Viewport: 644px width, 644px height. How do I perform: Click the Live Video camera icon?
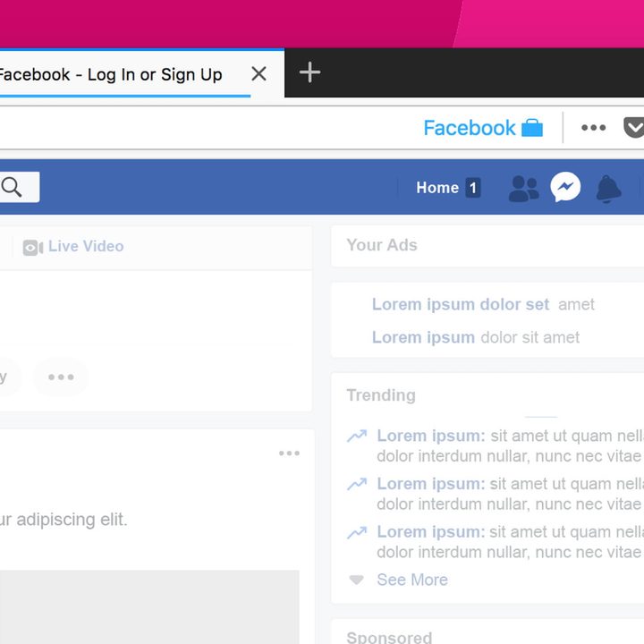(x=33, y=247)
